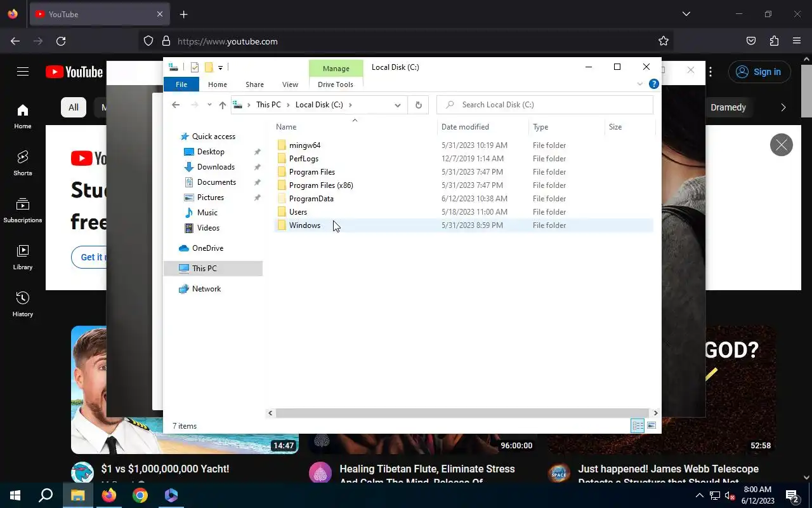This screenshot has width=812, height=508.
Task: Open the File menu in Explorer
Action: (181, 84)
